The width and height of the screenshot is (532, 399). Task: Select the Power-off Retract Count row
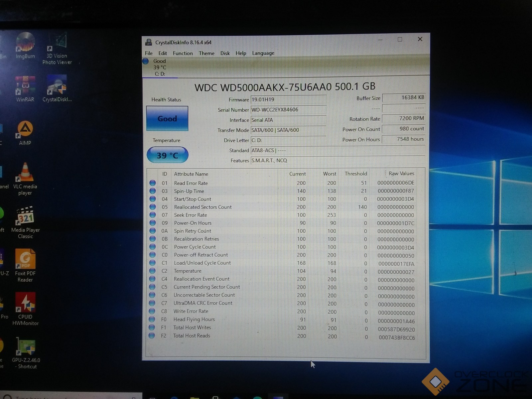286,255
